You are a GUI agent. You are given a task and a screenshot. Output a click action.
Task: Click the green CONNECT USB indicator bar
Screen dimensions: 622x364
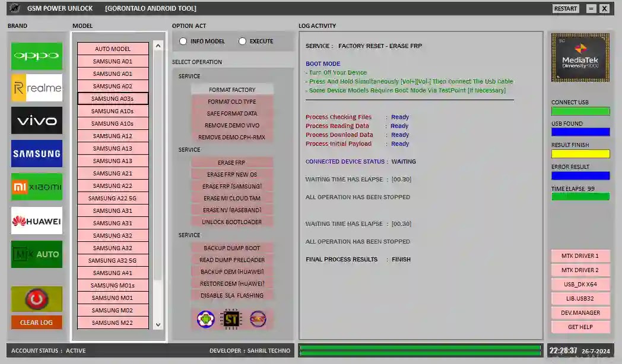tap(580, 111)
